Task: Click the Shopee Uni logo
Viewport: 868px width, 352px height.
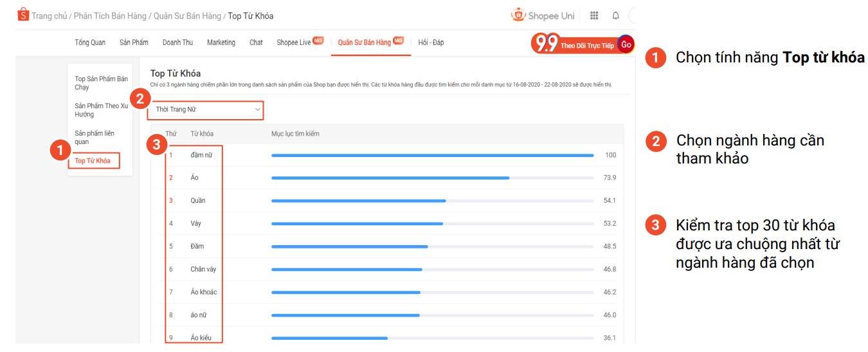Action: coord(543,15)
